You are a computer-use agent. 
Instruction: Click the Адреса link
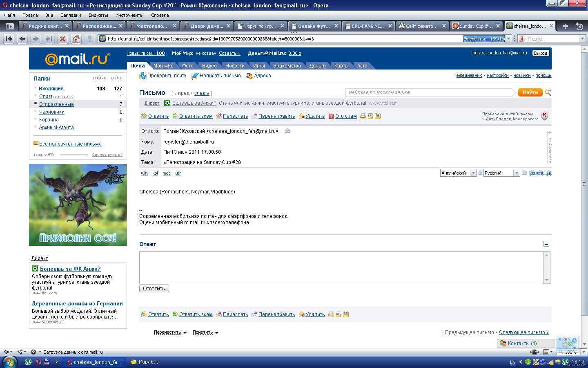point(263,76)
